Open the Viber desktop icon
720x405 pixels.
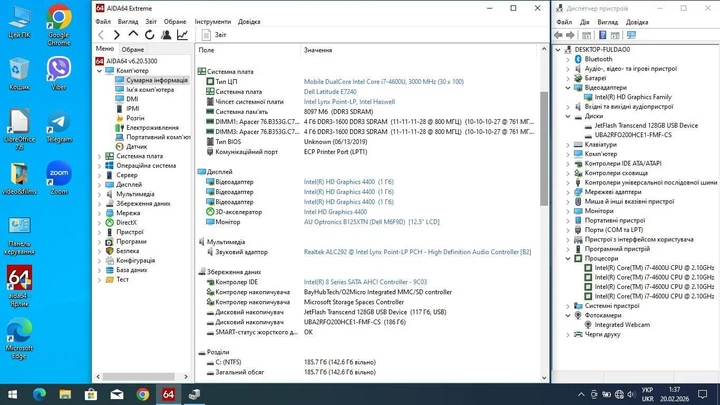pyautogui.click(x=59, y=73)
